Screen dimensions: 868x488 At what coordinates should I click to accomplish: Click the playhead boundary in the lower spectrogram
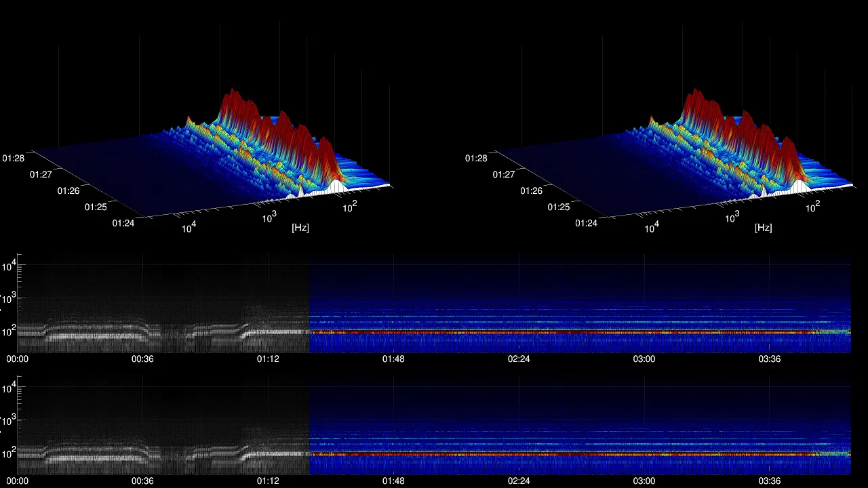click(x=309, y=426)
